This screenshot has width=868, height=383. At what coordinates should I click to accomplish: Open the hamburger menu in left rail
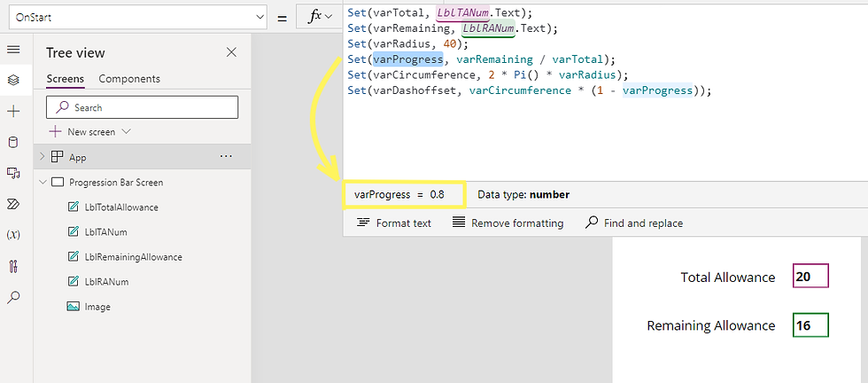13,50
